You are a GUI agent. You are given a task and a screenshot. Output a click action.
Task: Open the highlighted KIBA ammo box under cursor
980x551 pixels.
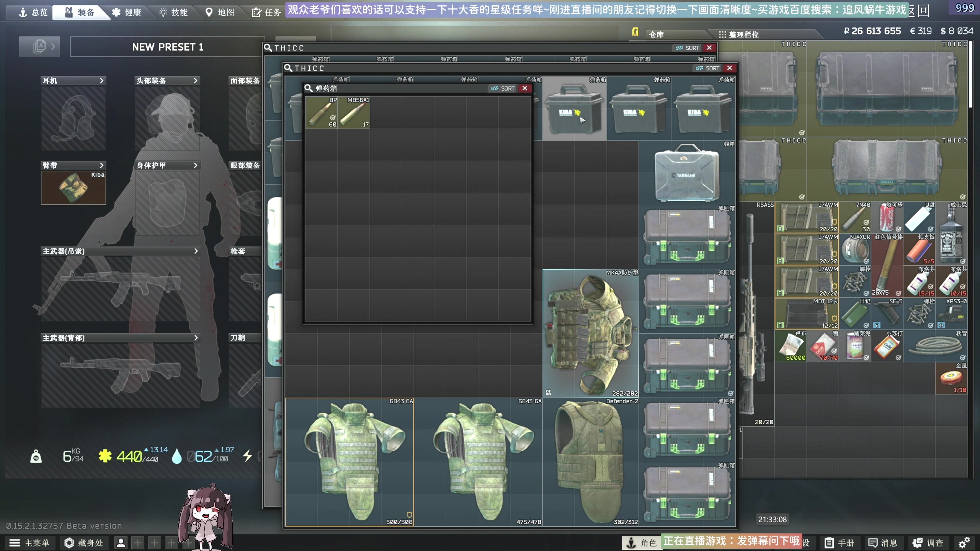click(x=575, y=108)
